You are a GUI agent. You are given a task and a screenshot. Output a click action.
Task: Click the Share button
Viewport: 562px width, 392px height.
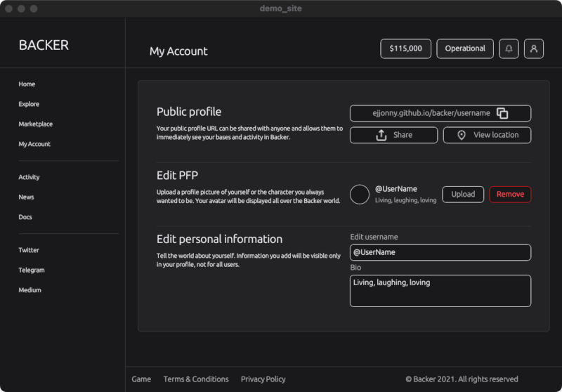[393, 135]
